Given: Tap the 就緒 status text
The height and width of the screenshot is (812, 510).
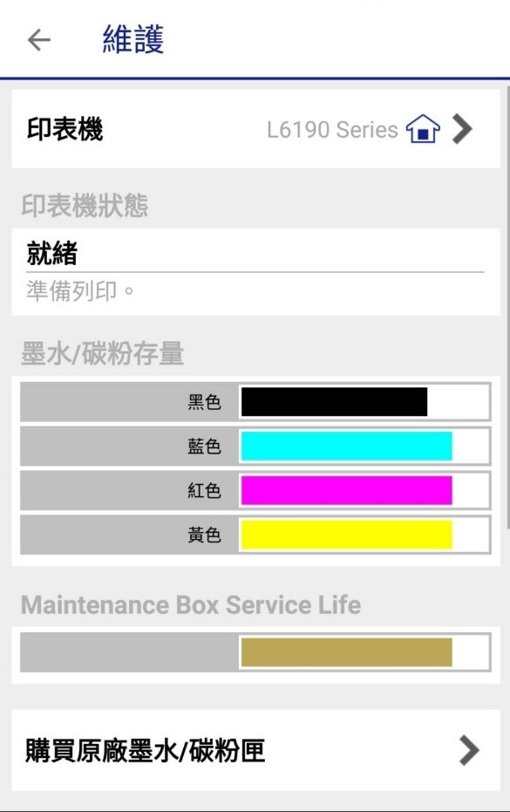Looking at the screenshot, I should [51, 253].
